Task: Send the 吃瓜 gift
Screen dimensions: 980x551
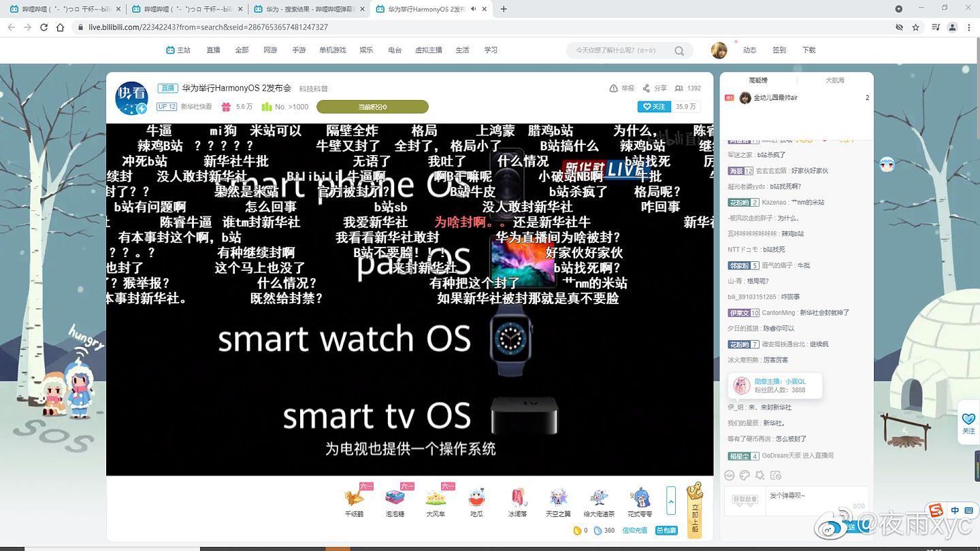Action: 476,501
